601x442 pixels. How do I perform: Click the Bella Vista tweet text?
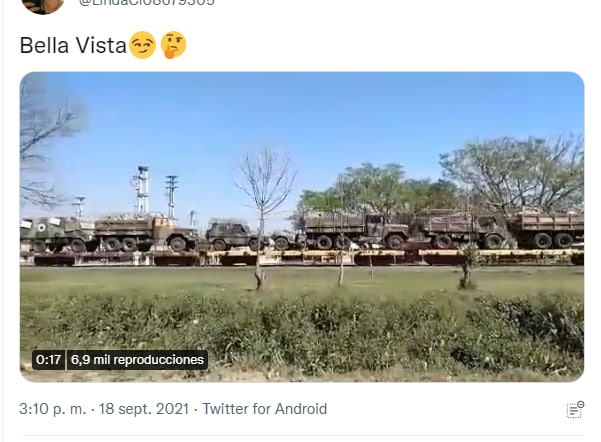point(73,45)
